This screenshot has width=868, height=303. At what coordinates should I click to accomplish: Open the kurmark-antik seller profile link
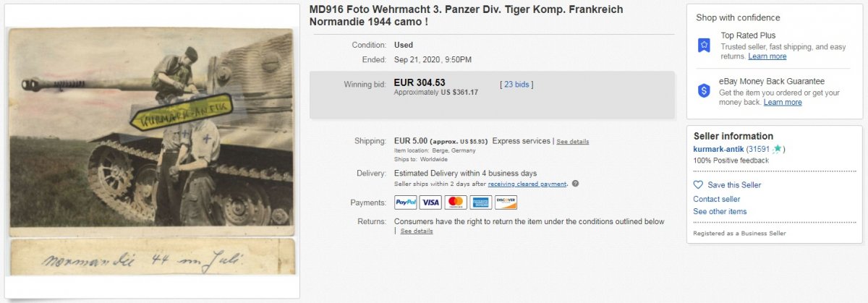coord(718,149)
